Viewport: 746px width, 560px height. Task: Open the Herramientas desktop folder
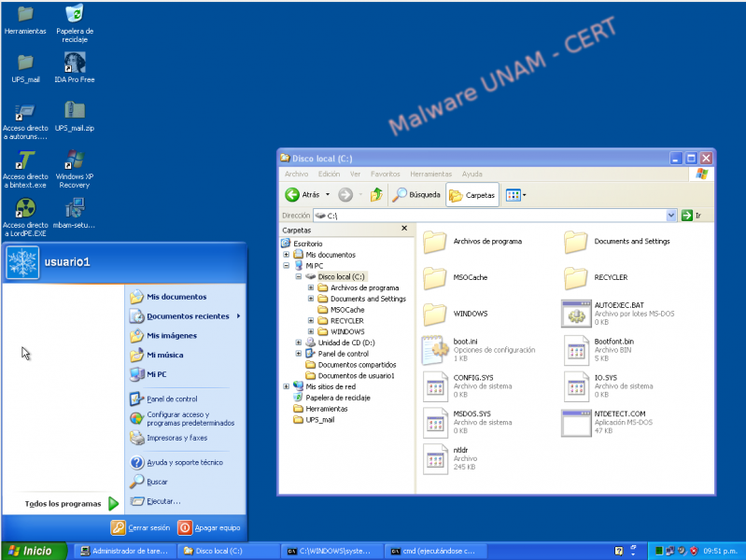coord(25,20)
